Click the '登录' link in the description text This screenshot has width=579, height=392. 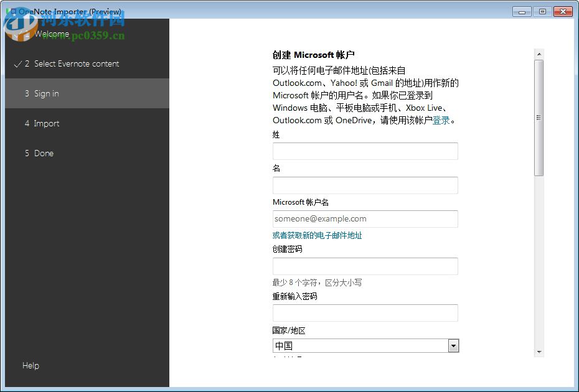pos(442,120)
